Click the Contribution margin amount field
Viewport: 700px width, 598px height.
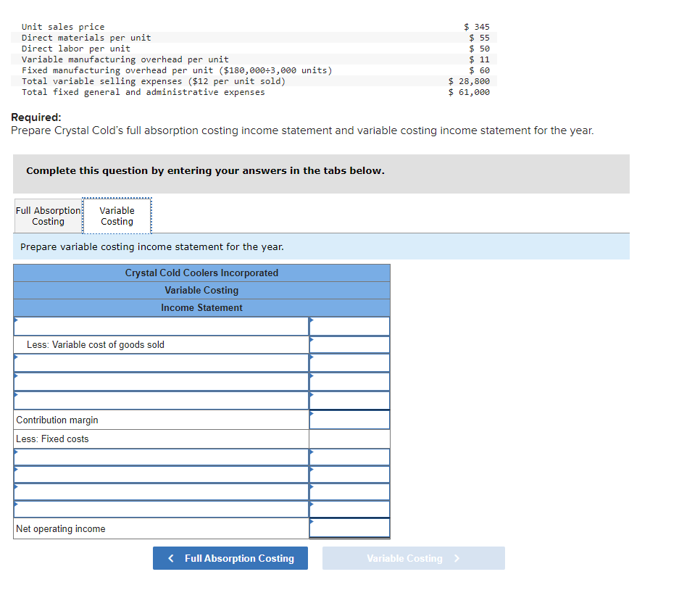(x=349, y=420)
